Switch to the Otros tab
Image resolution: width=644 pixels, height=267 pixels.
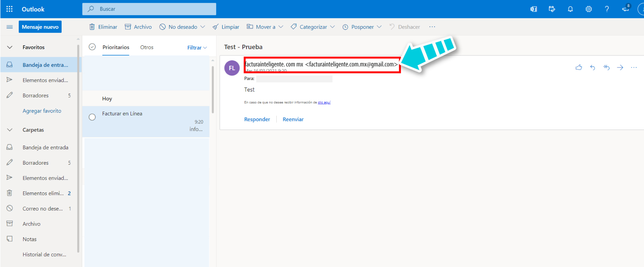point(147,47)
